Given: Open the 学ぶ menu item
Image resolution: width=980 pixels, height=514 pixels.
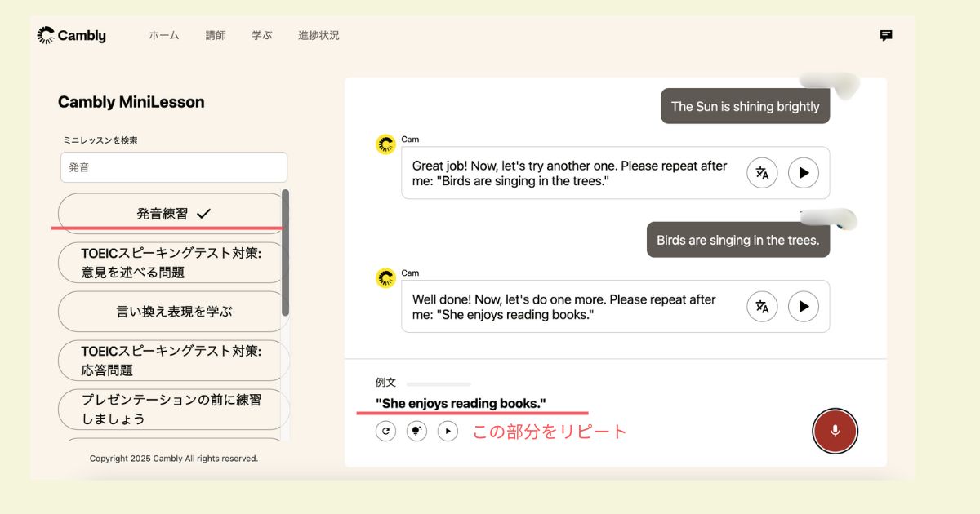Looking at the screenshot, I should click(262, 35).
